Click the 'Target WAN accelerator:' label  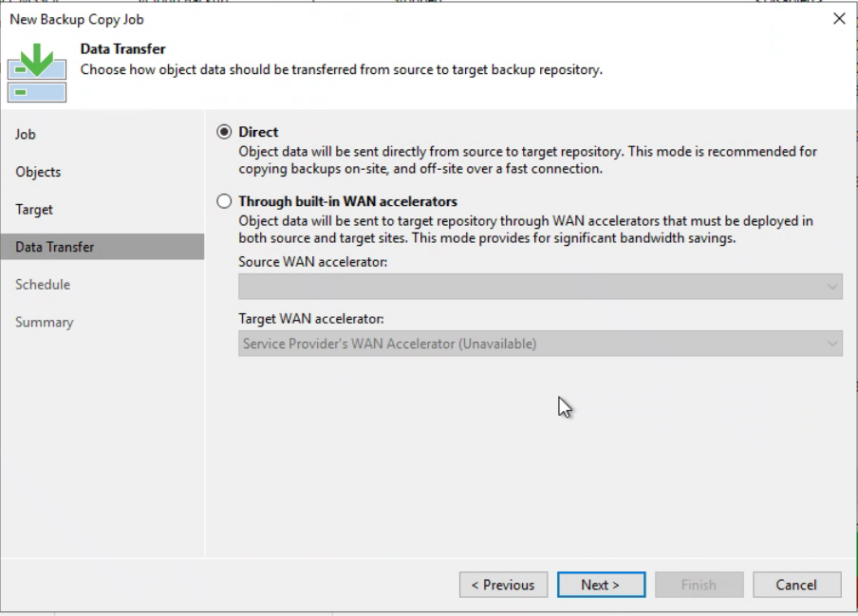310,319
